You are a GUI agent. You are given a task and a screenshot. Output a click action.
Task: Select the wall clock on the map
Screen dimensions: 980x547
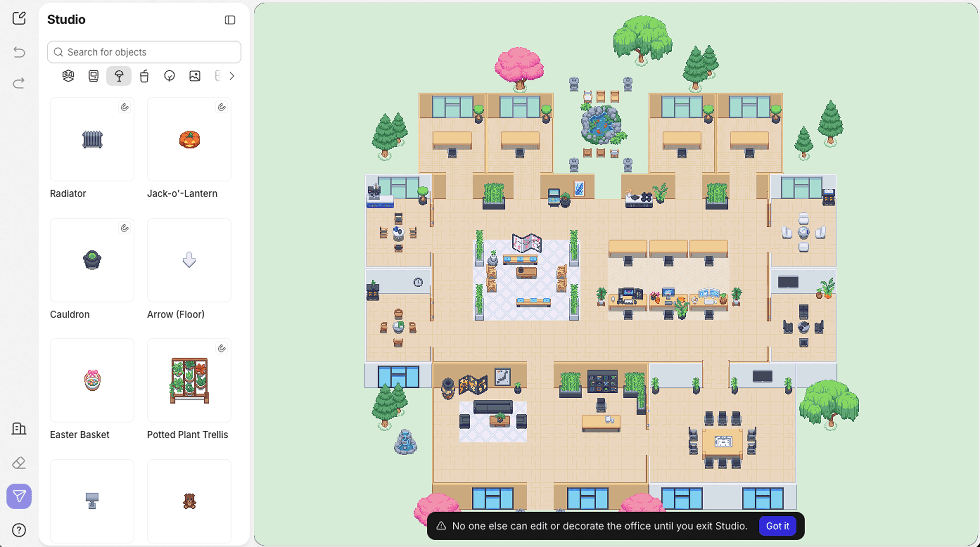tap(418, 282)
